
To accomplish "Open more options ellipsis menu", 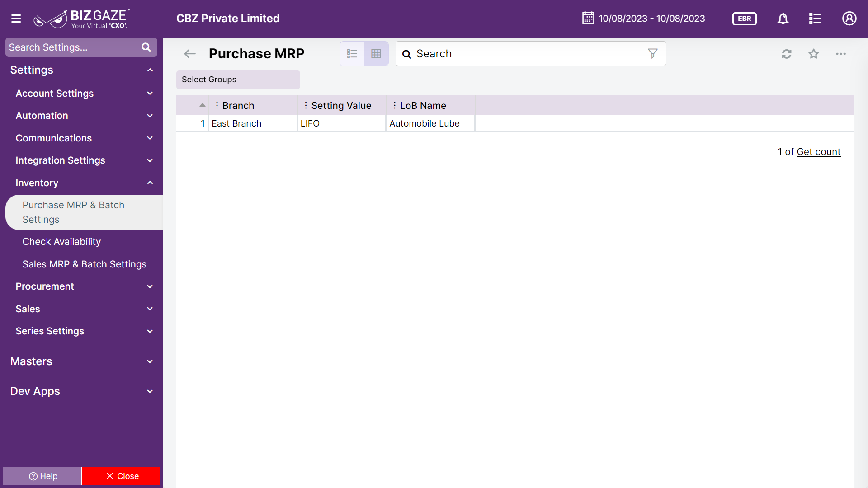I will 841,54.
